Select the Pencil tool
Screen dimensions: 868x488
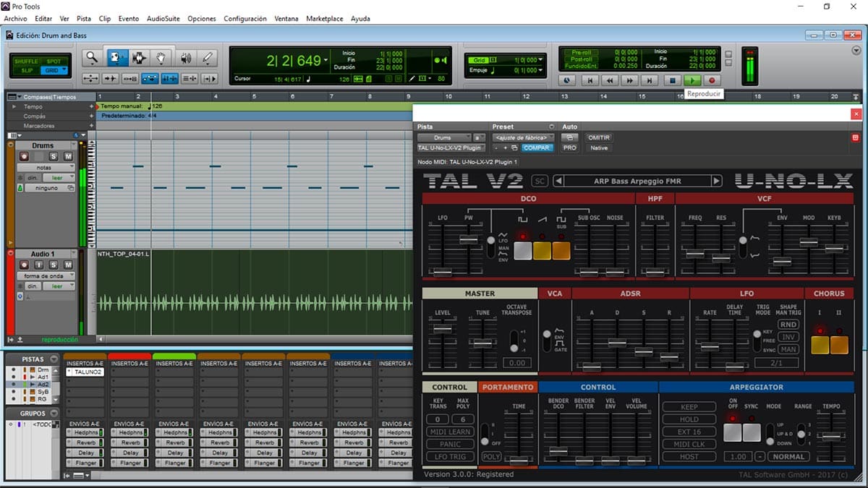208,58
